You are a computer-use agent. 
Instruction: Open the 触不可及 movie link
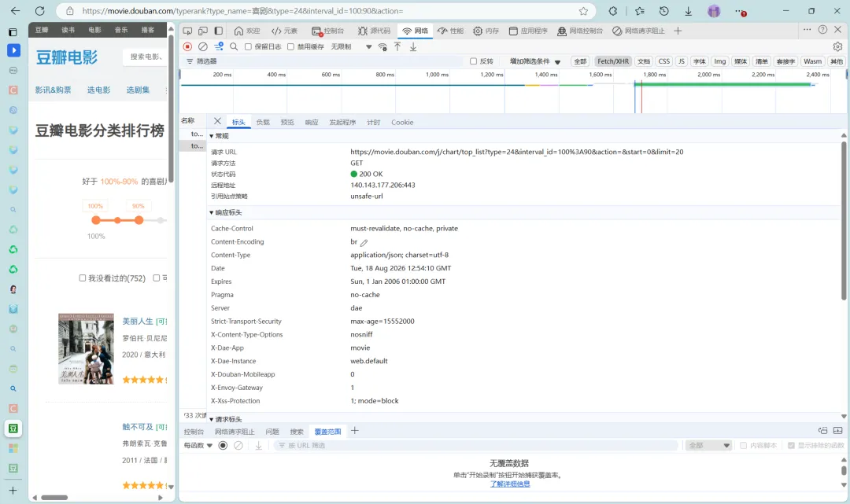point(138,427)
